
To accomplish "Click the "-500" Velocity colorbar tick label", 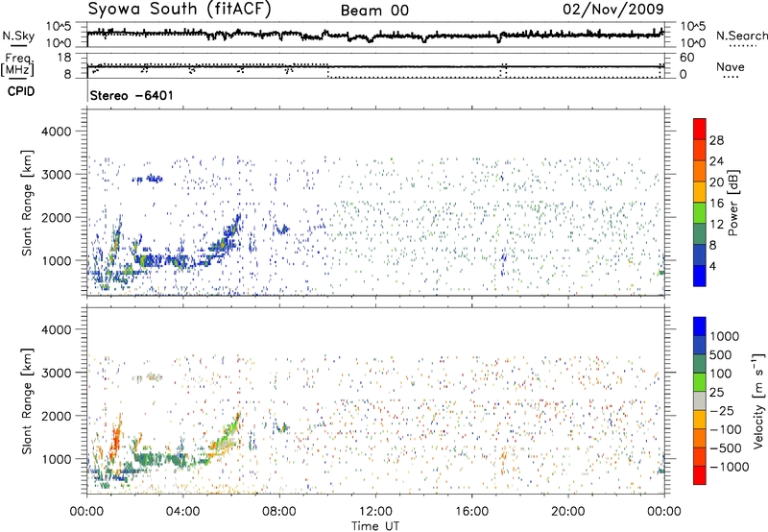I will tap(726, 447).
